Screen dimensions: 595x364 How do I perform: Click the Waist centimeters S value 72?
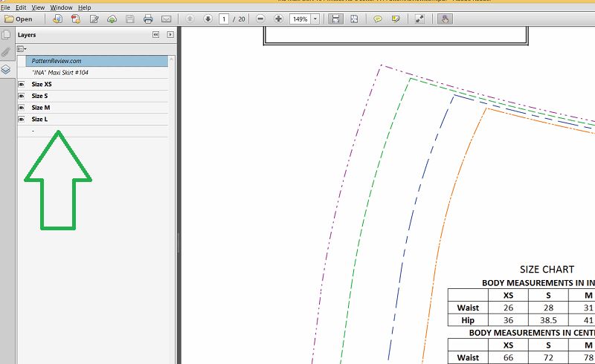pos(548,357)
